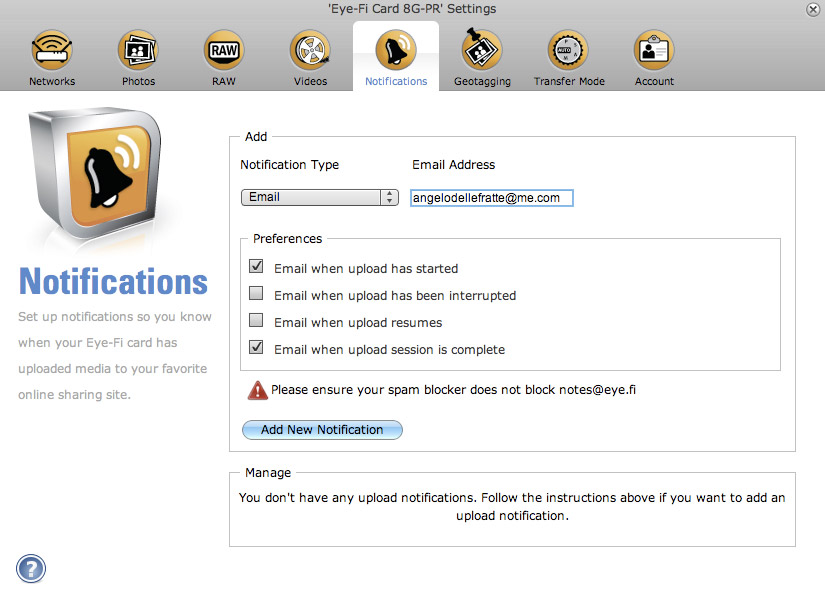Open the Videos film reel icon
Screen dimensions: 825x593
tap(310, 50)
